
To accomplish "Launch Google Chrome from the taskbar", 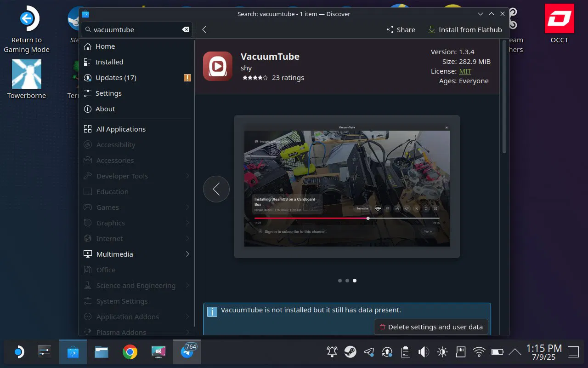I will [x=130, y=352].
